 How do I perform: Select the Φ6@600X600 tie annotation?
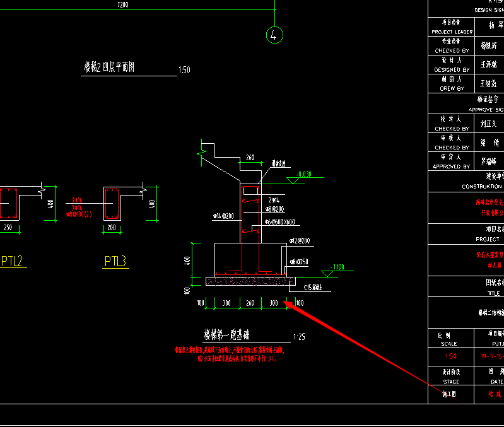coord(279,221)
